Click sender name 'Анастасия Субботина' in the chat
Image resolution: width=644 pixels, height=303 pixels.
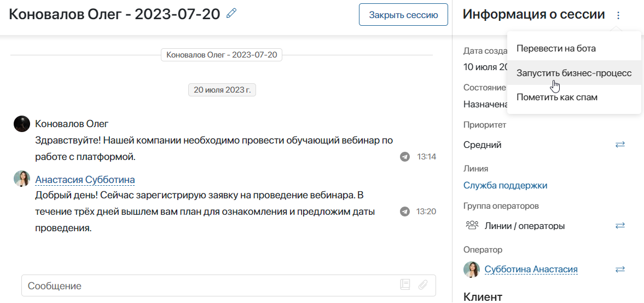click(x=85, y=180)
